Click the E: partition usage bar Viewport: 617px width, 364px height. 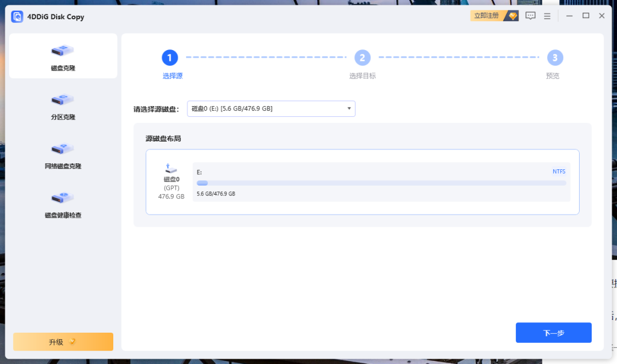381,183
